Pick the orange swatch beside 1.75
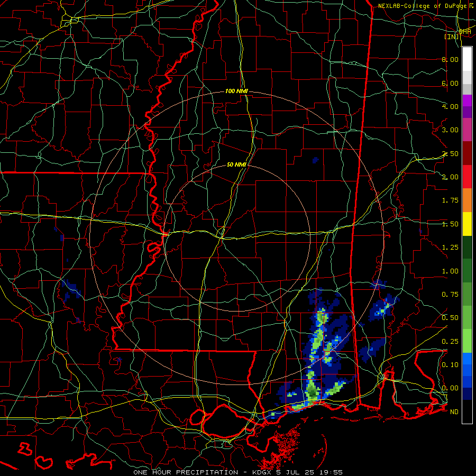Image resolution: width=476 pixels, height=476 pixels. (x=467, y=200)
